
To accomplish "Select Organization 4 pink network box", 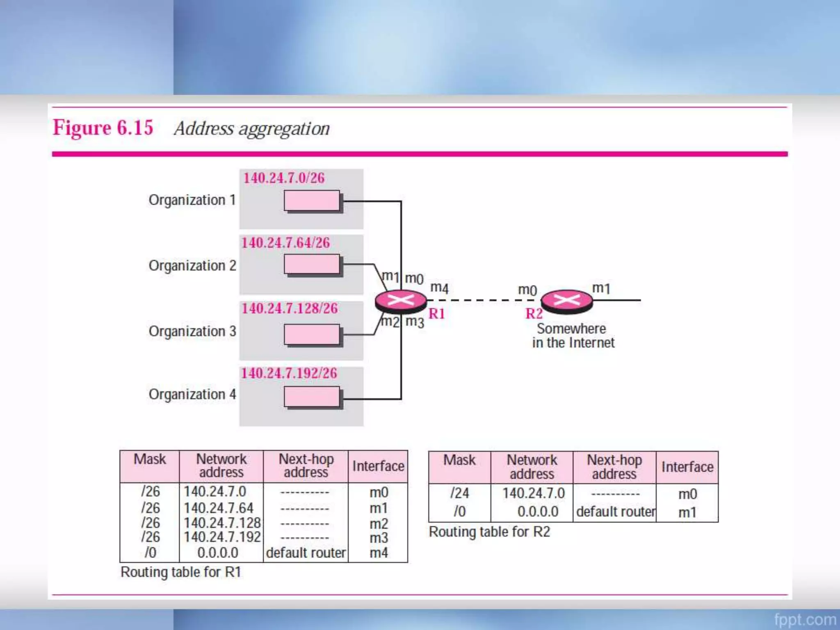I will coord(312,397).
